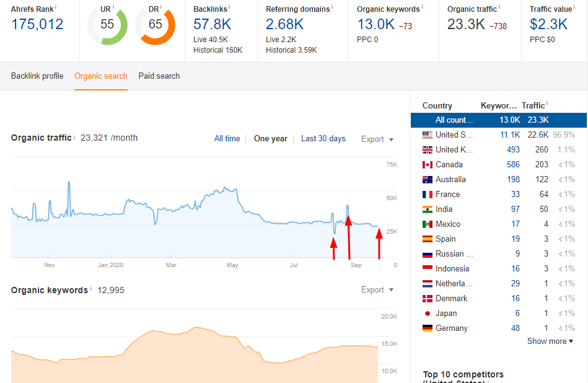Select the Organic search tab
Viewport: 588px width, 383px height.
[101, 76]
